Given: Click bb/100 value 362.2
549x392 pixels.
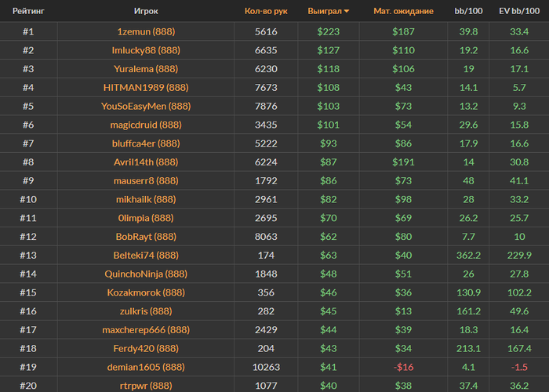Looking at the screenshot, I should click(468, 255).
